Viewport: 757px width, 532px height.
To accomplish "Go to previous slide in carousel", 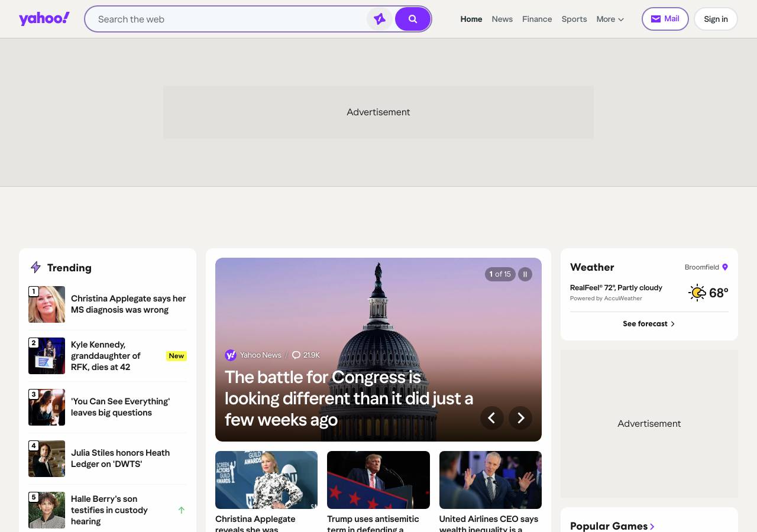I will click(491, 418).
